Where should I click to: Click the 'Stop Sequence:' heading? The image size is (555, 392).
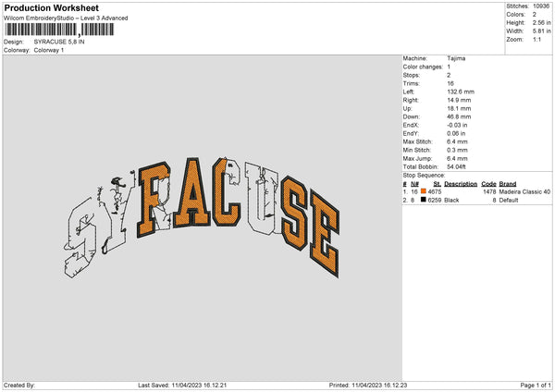(x=424, y=176)
